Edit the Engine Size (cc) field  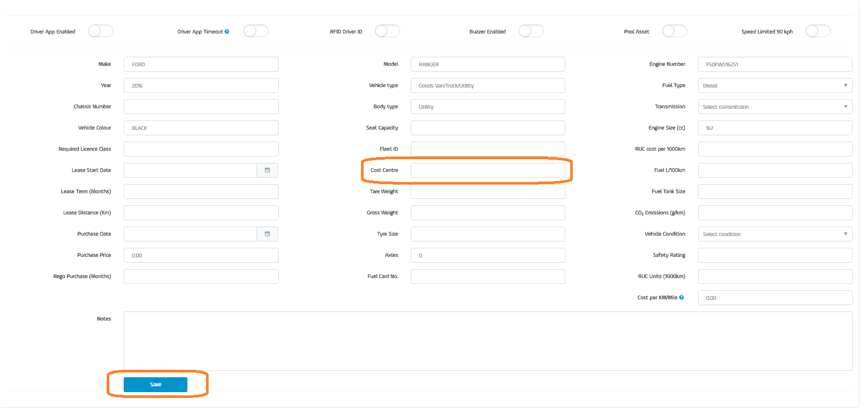click(x=775, y=128)
